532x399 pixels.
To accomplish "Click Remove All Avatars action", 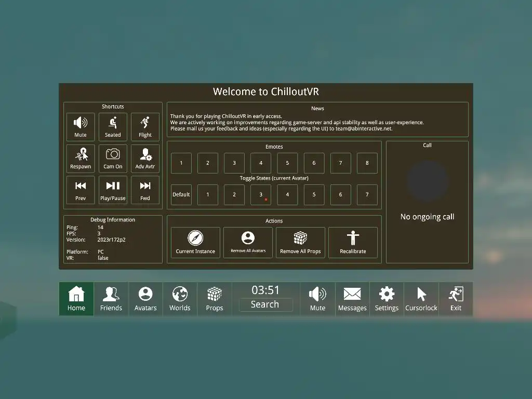I will point(248,243).
